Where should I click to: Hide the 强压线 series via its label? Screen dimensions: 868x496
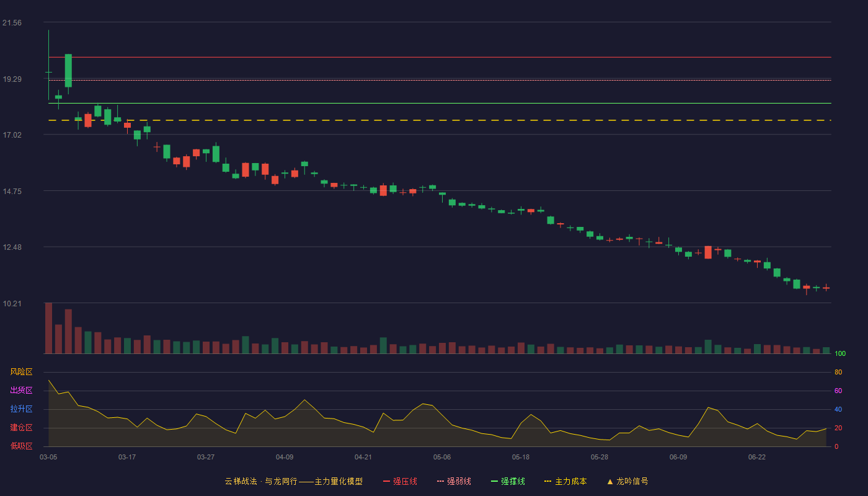click(405, 481)
